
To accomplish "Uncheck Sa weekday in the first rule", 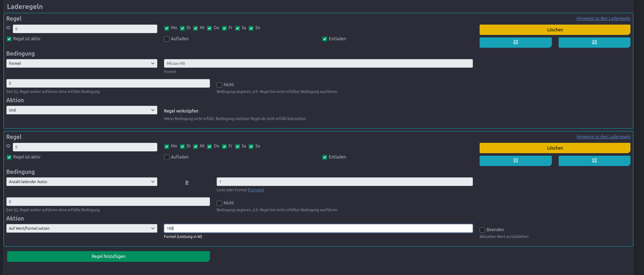I will click(x=237, y=28).
